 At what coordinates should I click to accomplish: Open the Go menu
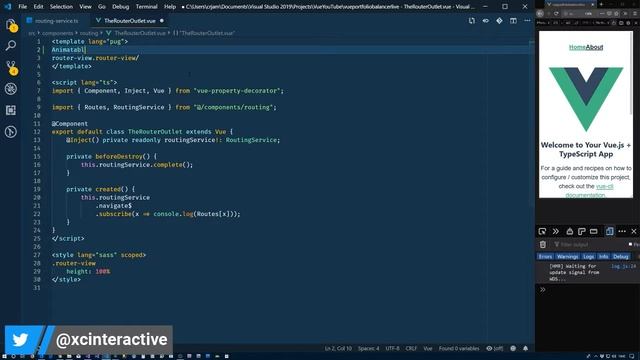coord(102,7)
